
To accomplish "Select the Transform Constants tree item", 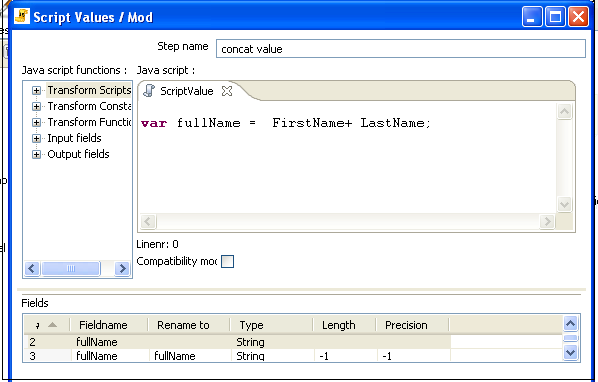I will click(x=89, y=106).
